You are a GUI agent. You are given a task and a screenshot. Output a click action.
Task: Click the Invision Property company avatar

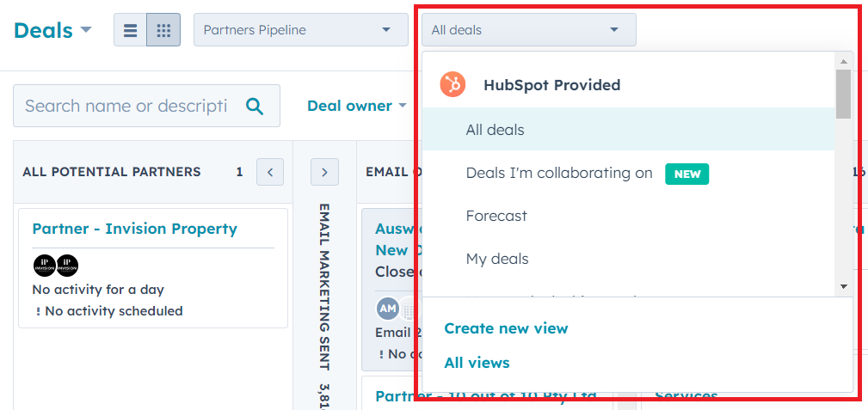pos(45,266)
